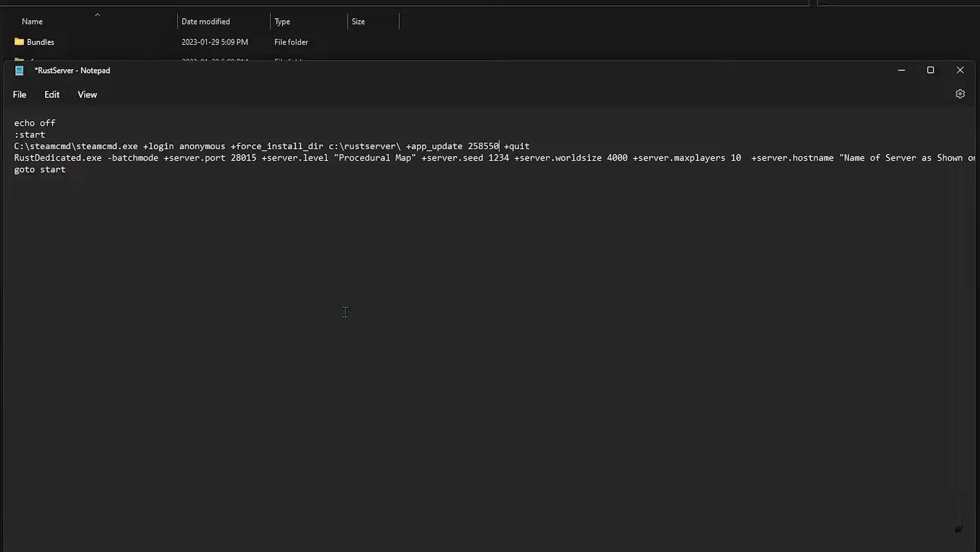The width and height of the screenshot is (980, 552).
Task: Sort by the Type column header in Explorer
Action: tap(282, 21)
